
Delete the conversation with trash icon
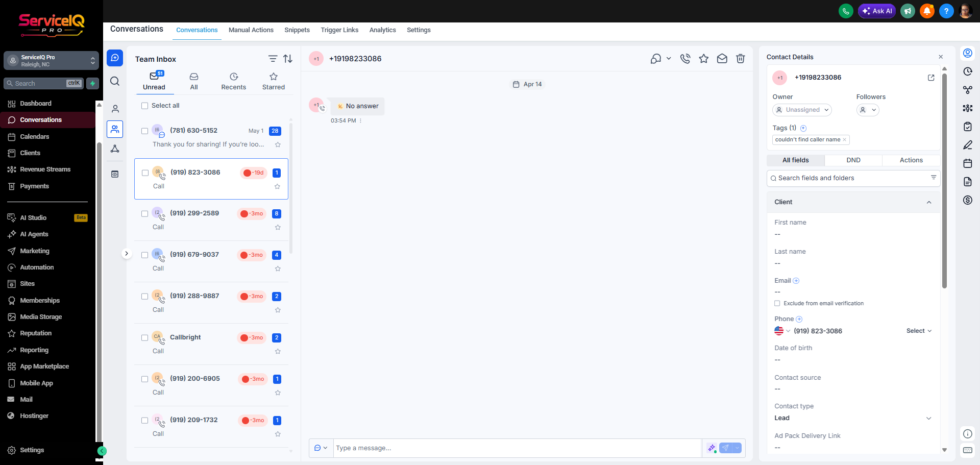click(740, 59)
